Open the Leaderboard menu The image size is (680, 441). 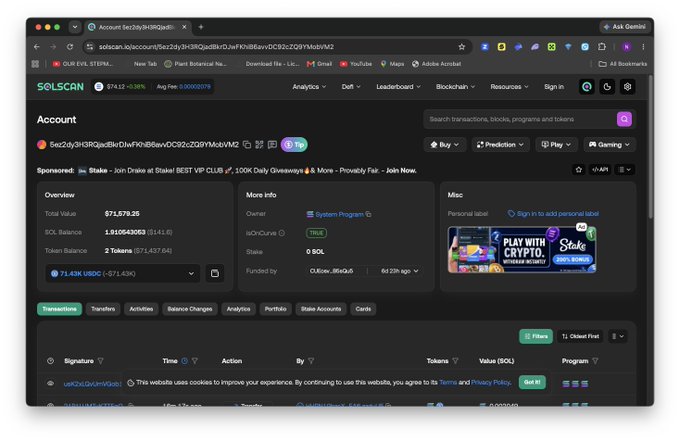398,87
